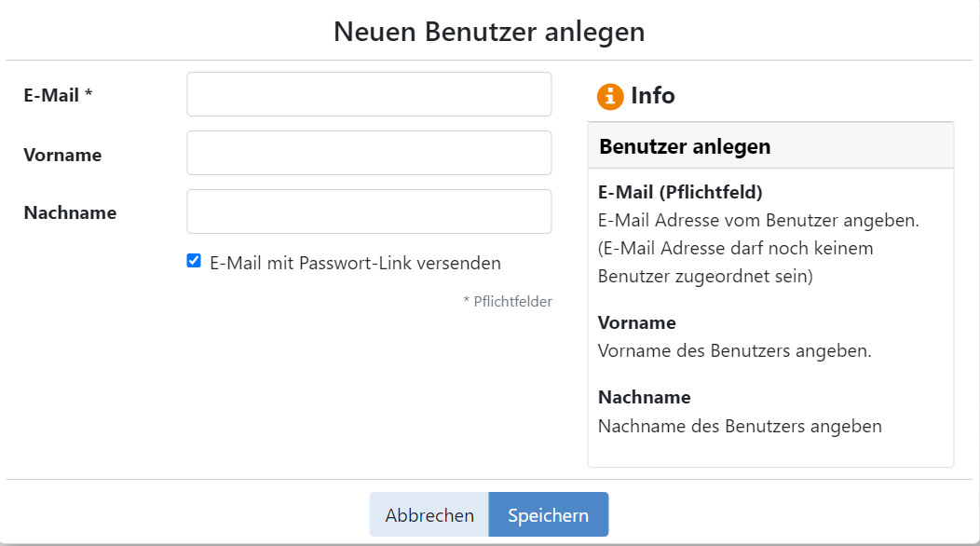Click the Vorname label beside its input

(x=62, y=155)
